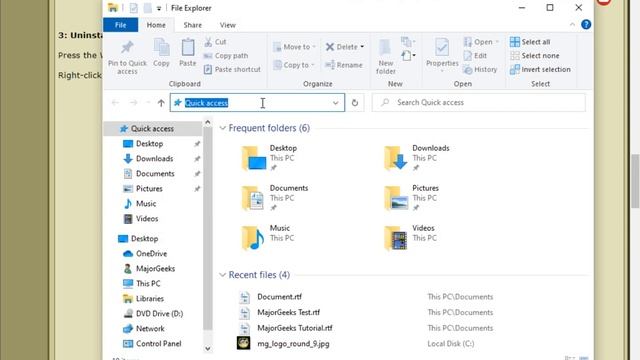Screen dimensions: 640x360
Task: Open the address bar history dropdown
Action: [336, 103]
